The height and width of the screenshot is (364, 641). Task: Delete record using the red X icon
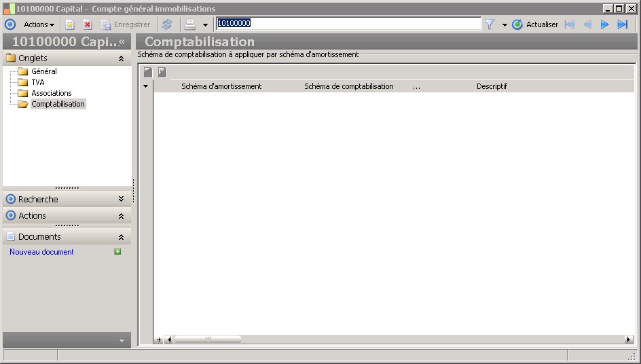click(88, 24)
